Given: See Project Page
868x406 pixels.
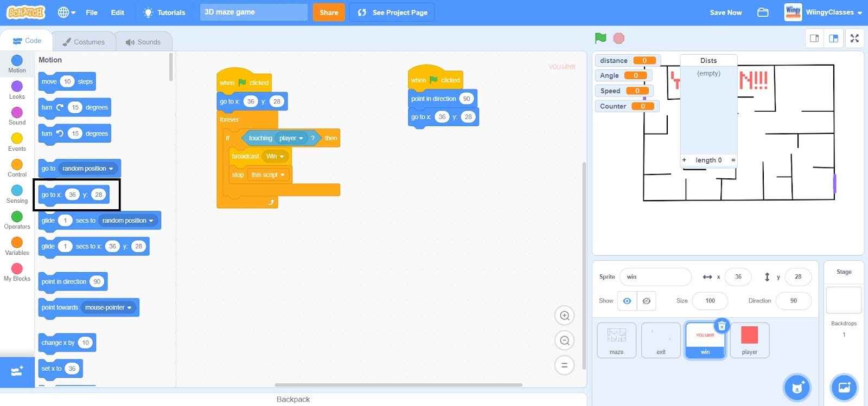Looking at the screenshot, I should tap(392, 12).
